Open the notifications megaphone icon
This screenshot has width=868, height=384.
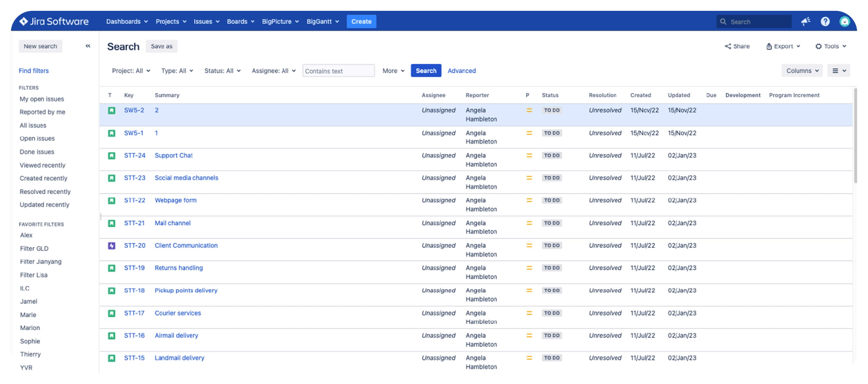806,22
